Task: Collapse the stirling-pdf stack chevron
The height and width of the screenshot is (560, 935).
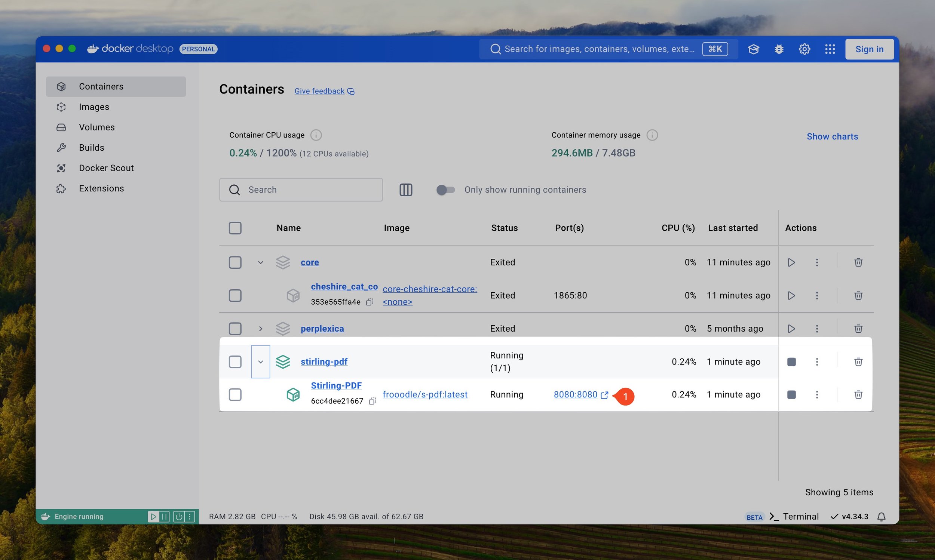Action: [260, 362]
